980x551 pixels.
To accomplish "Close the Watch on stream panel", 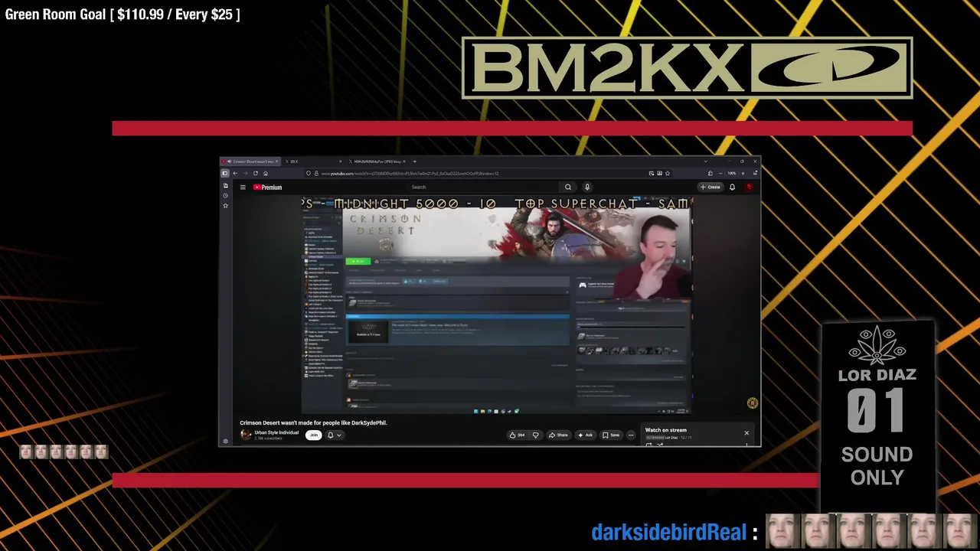I will pyautogui.click(x=746, y=433).
